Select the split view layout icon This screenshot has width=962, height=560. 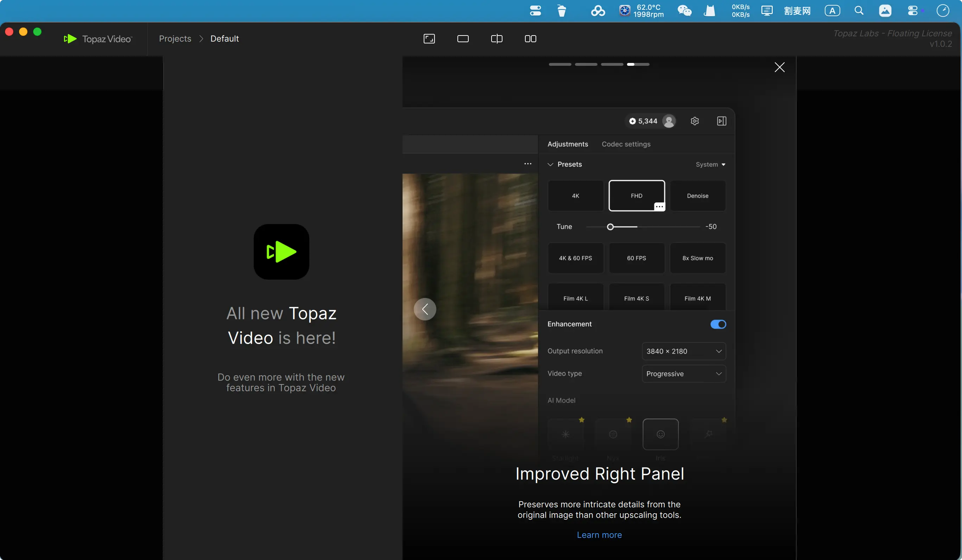coord(496,39)
